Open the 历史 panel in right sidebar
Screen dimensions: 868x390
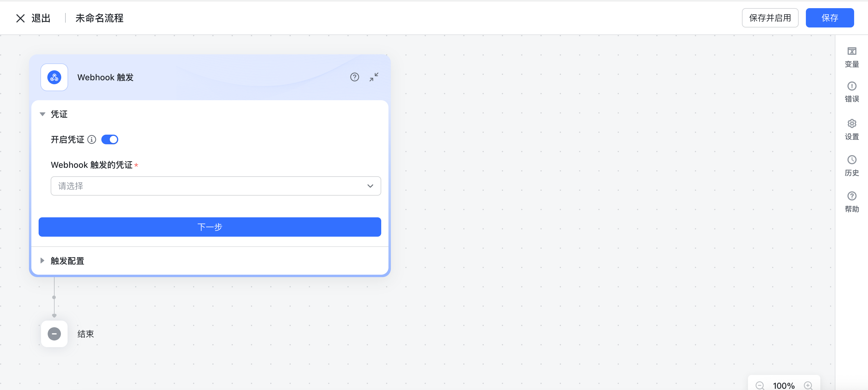click(852, 166)
